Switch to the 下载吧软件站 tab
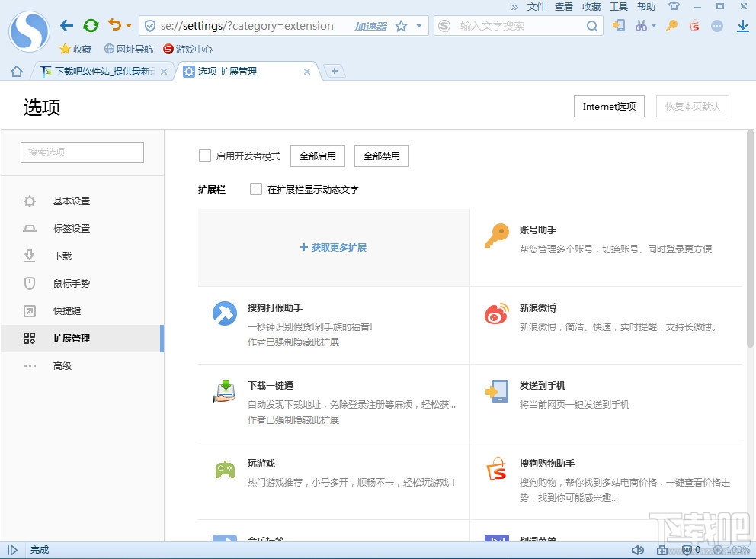Image resolution: width=756 pixels, height=559 pixels. [x=99, y=72]
